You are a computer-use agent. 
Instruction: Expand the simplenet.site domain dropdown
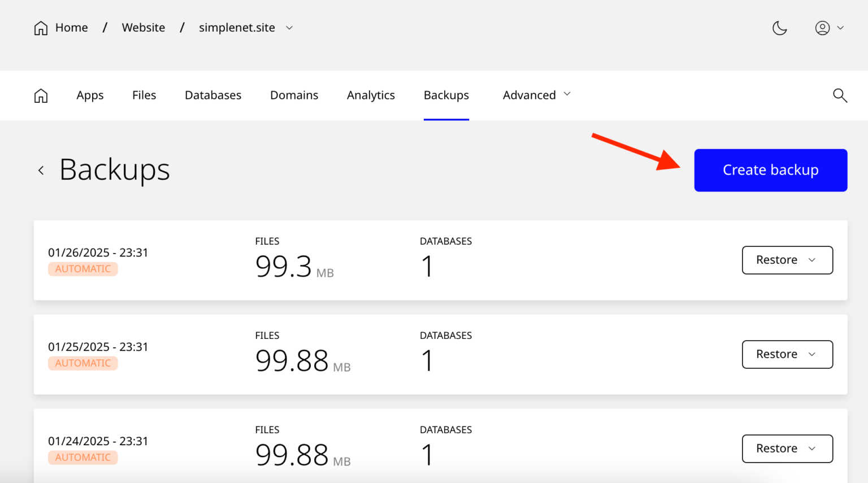pos(289,28)
